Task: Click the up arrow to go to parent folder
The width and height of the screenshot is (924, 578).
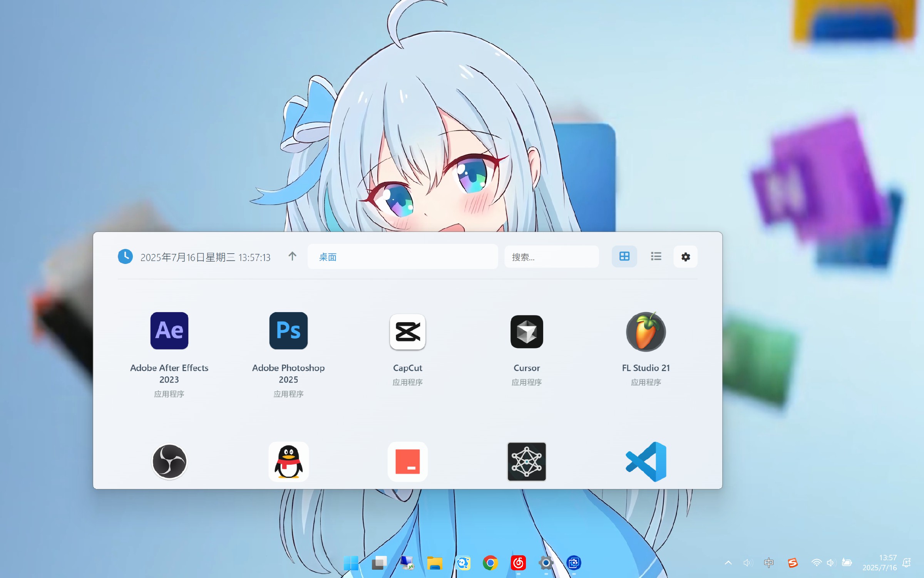Action: (293, 257)
